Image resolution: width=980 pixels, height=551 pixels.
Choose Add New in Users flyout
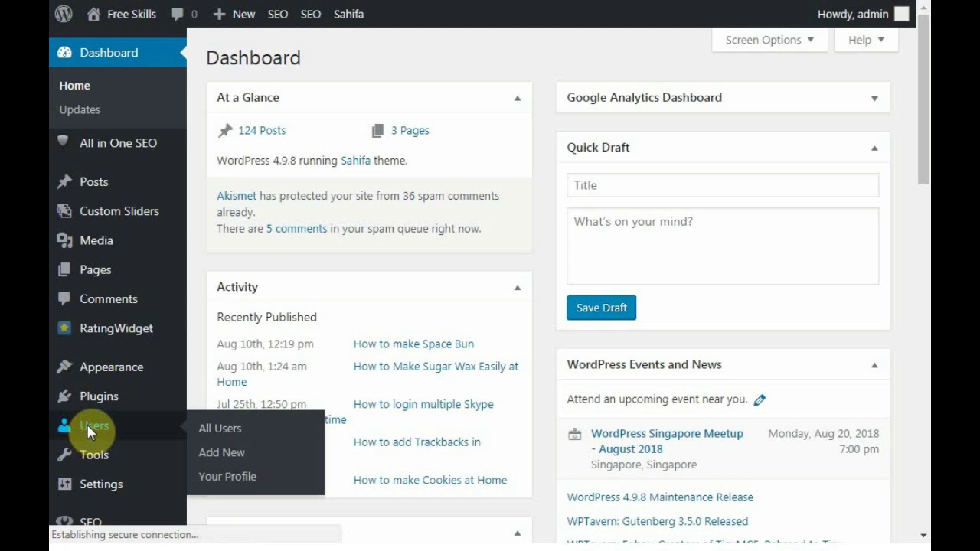tap(221, 452)
